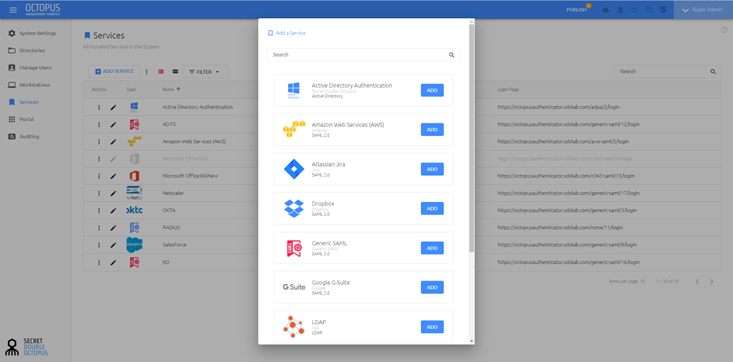Click the LDAP network logo

(294, 327)
